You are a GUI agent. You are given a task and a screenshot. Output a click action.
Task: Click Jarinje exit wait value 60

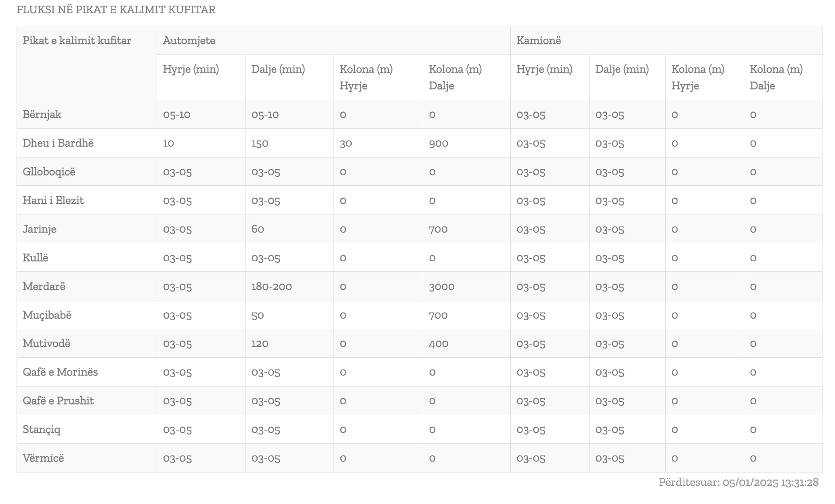point(258,229)
